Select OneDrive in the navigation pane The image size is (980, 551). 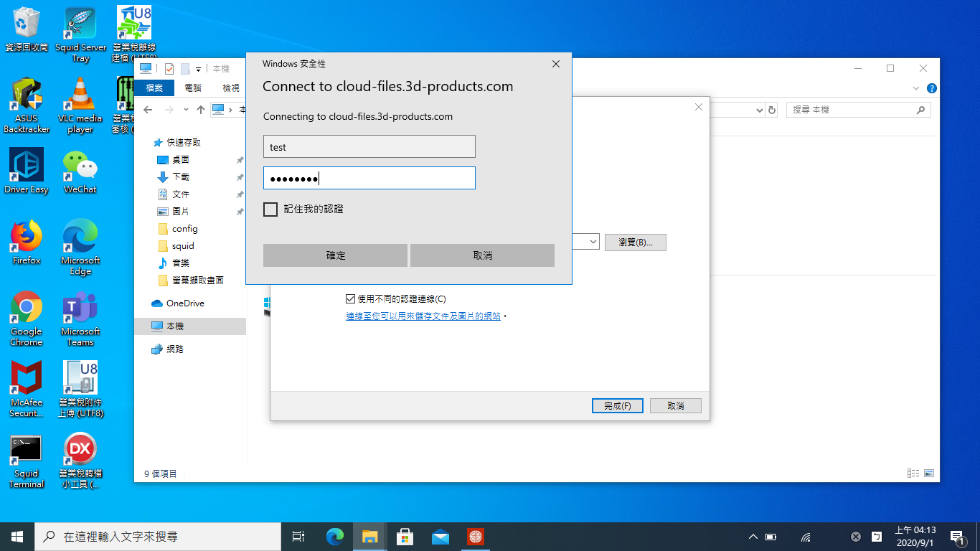(184, 303)
